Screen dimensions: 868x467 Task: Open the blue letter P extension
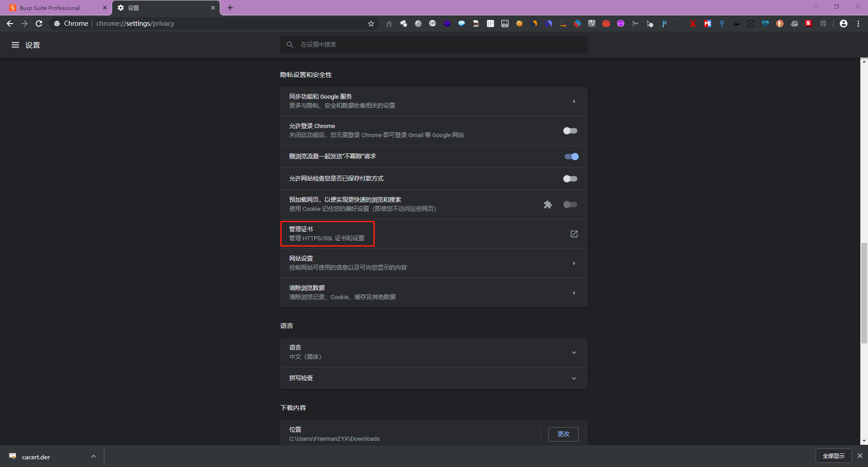coord(664,24)
